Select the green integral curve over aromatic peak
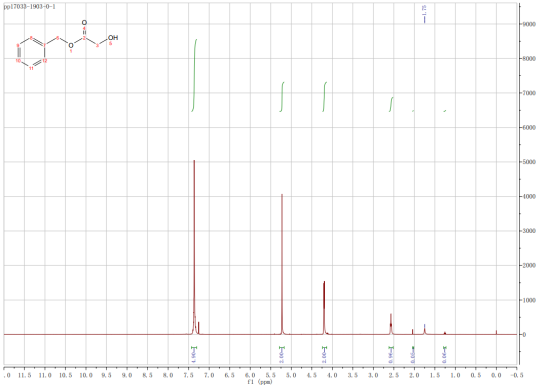Image resolution: width=554 pixels, height=390 pixels. click(194, 75)
